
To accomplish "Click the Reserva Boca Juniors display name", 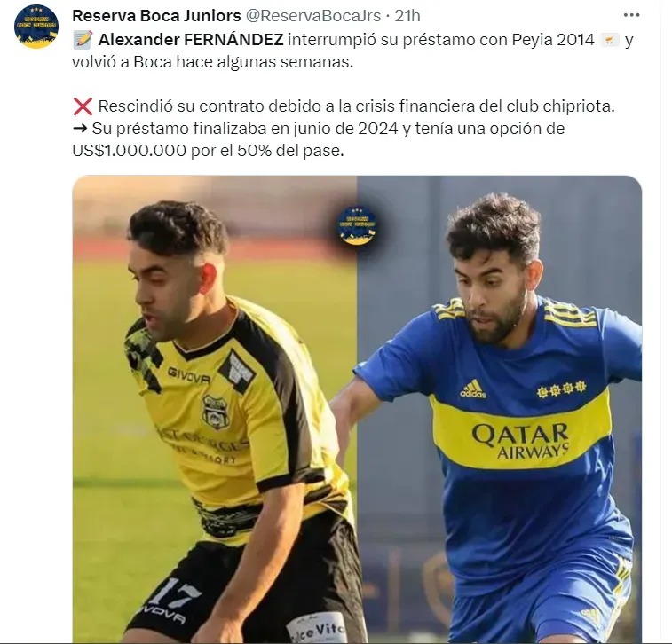I will pos(156,16).
